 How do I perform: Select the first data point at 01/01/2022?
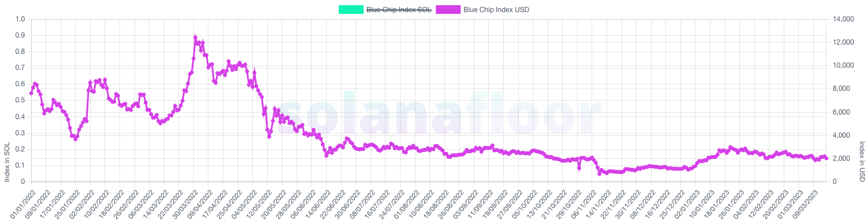click(31, 93)
